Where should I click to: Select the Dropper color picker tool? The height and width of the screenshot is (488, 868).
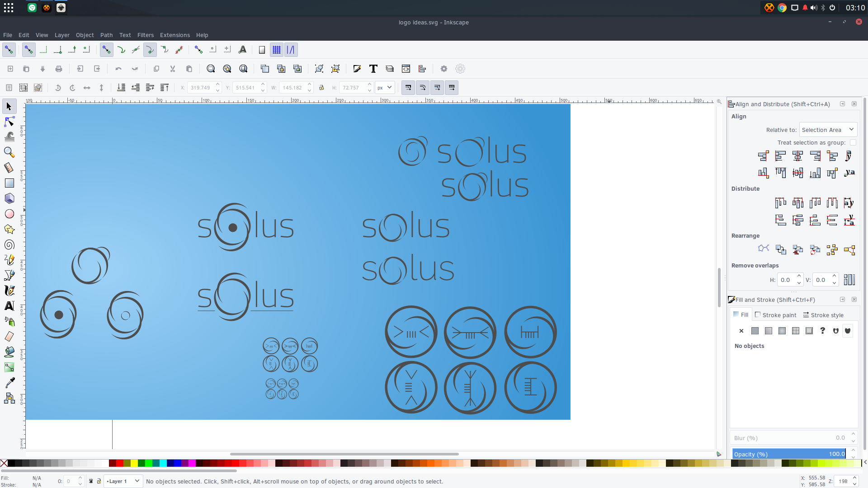tap(9, 383)
